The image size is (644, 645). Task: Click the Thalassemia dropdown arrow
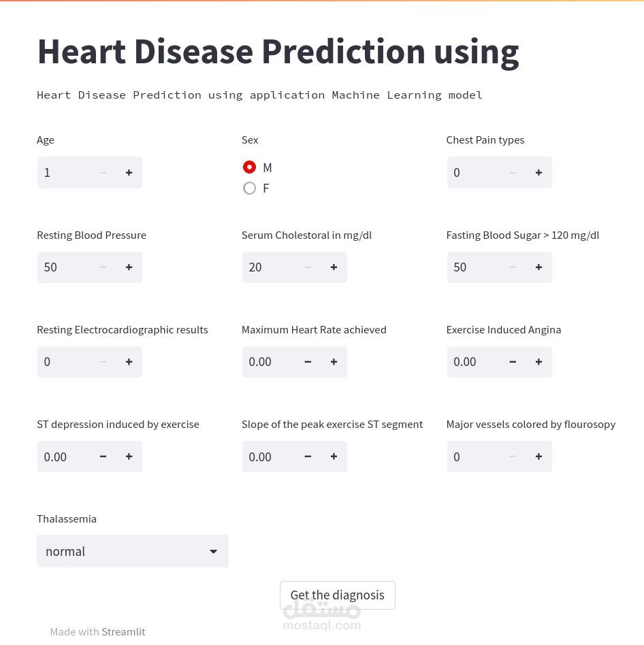click(213, 551)
